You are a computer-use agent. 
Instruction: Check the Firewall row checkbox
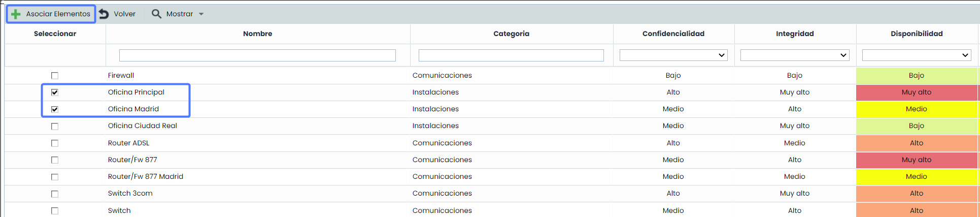pyautogui.click(x=55, y=76)
